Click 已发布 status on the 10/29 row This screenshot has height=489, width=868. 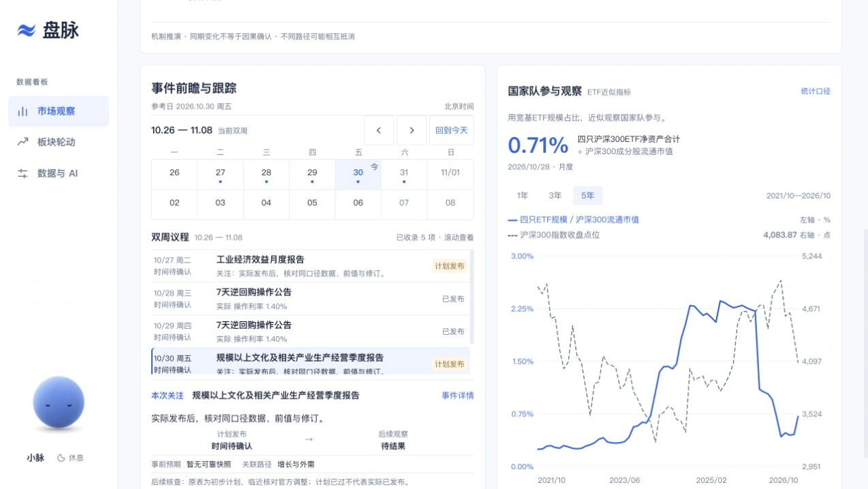[x=453, y=331]
